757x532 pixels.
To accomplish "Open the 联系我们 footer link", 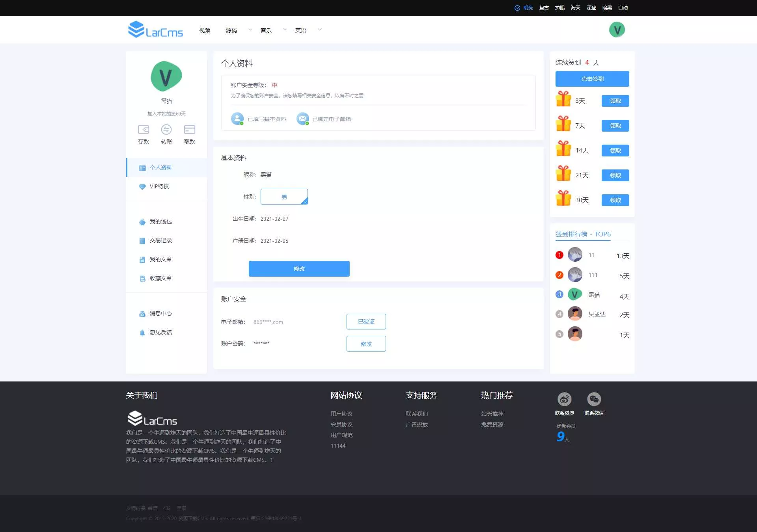I will click(417, 414).
